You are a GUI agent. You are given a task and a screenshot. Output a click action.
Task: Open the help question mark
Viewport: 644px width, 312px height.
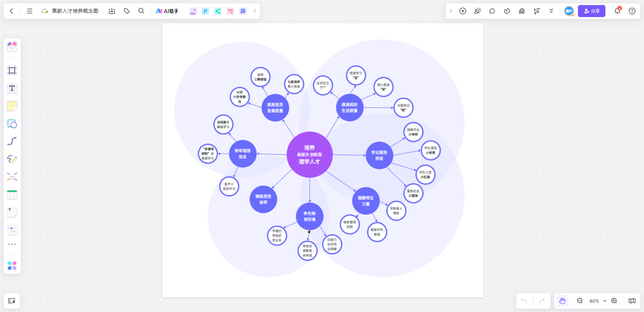(x=632, y=11)
